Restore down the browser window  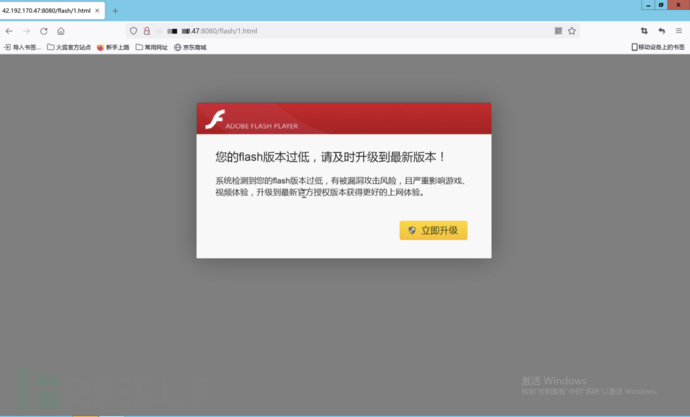tap(661, 5)
